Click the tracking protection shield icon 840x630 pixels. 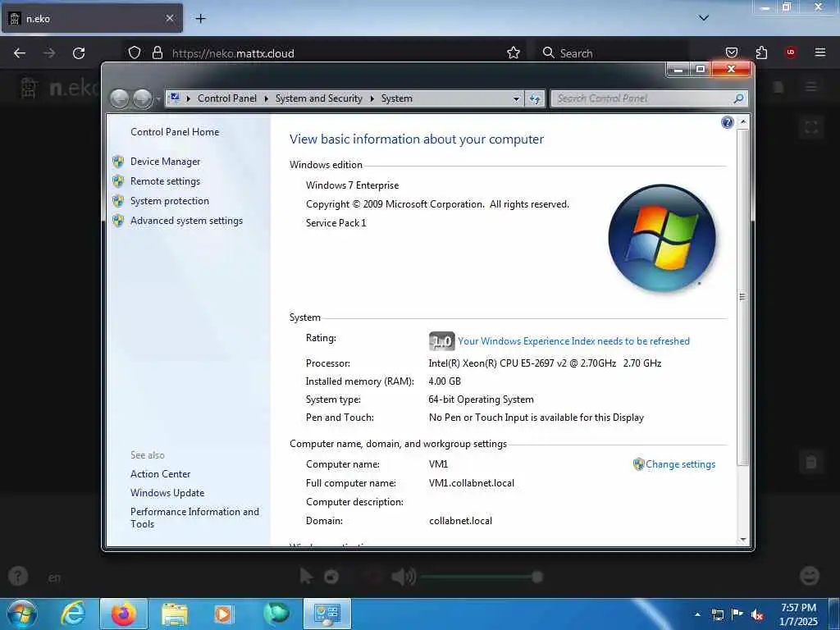tap(135, 52)
